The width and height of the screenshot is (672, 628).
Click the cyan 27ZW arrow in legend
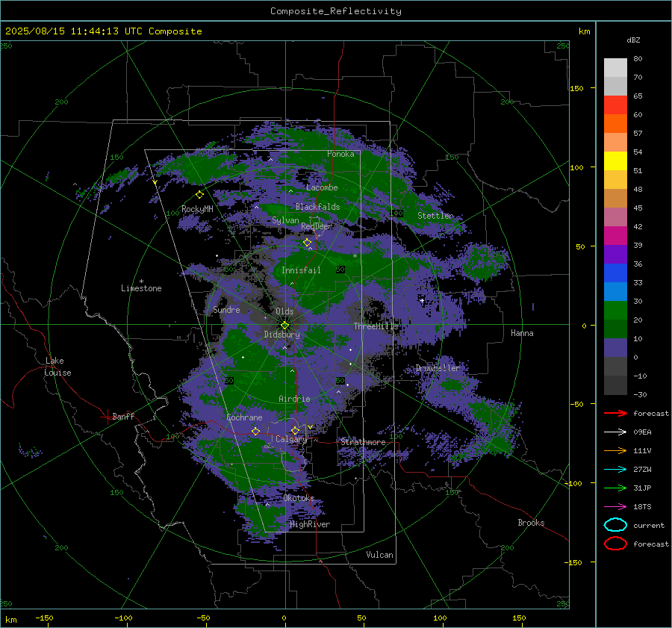click(x=615, y=470)
